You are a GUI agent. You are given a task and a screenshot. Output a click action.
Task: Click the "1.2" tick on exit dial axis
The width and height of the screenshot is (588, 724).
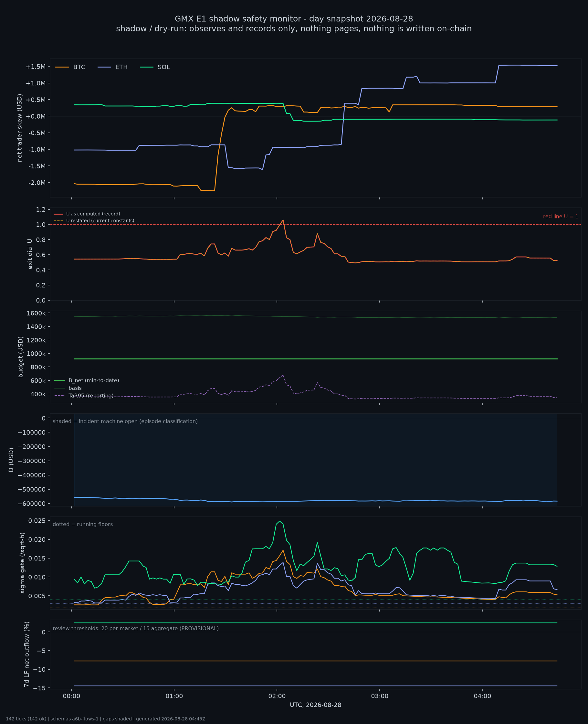tap(41, 210)
